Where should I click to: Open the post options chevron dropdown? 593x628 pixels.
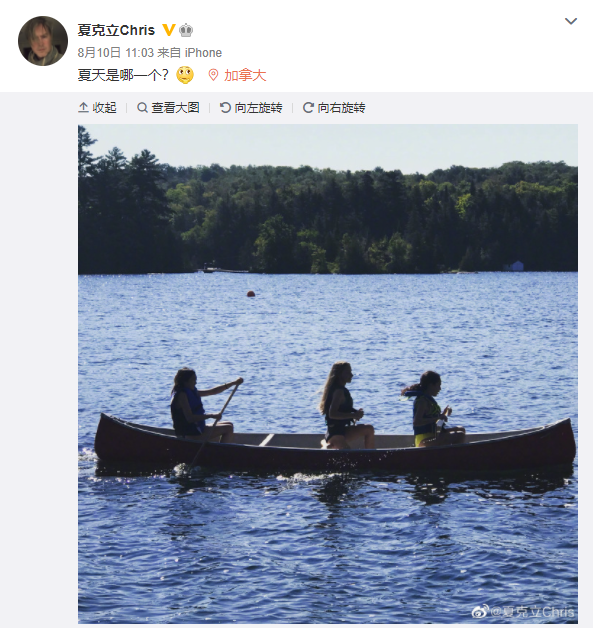571,21
